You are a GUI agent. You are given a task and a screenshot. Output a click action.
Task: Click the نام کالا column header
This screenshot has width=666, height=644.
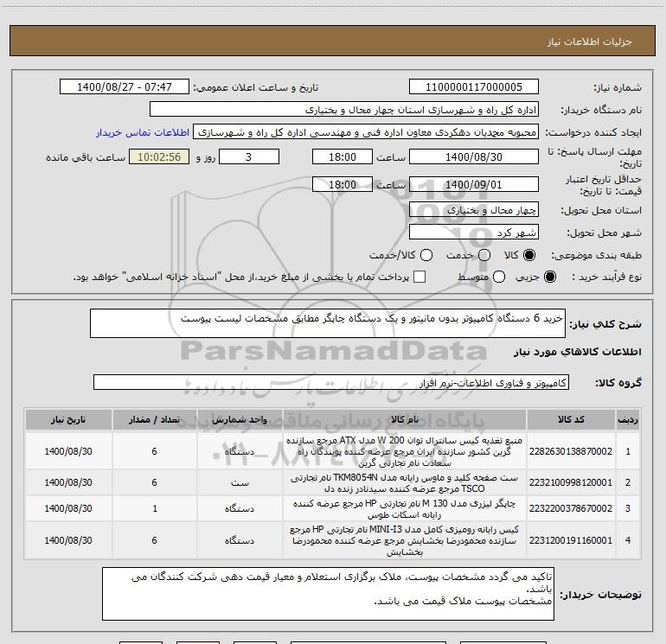point(405,419)
